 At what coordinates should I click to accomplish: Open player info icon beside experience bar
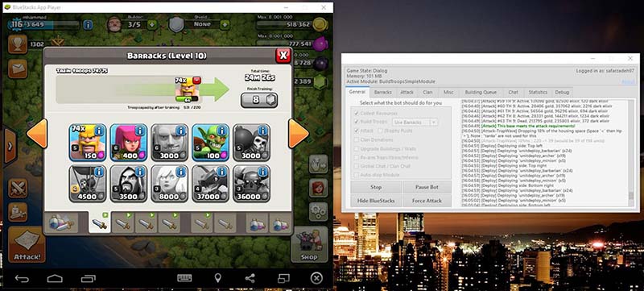pos(88,25)
